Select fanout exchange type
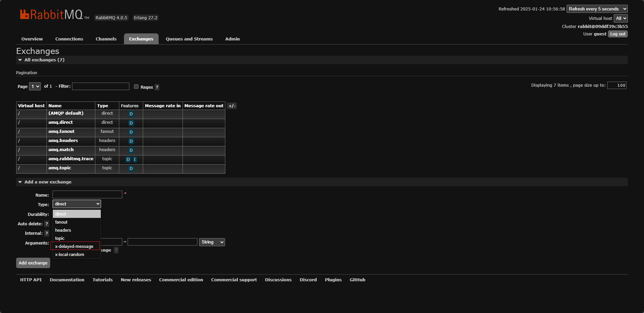The width and height of the screenshot is (644, 313). [77, 222]
